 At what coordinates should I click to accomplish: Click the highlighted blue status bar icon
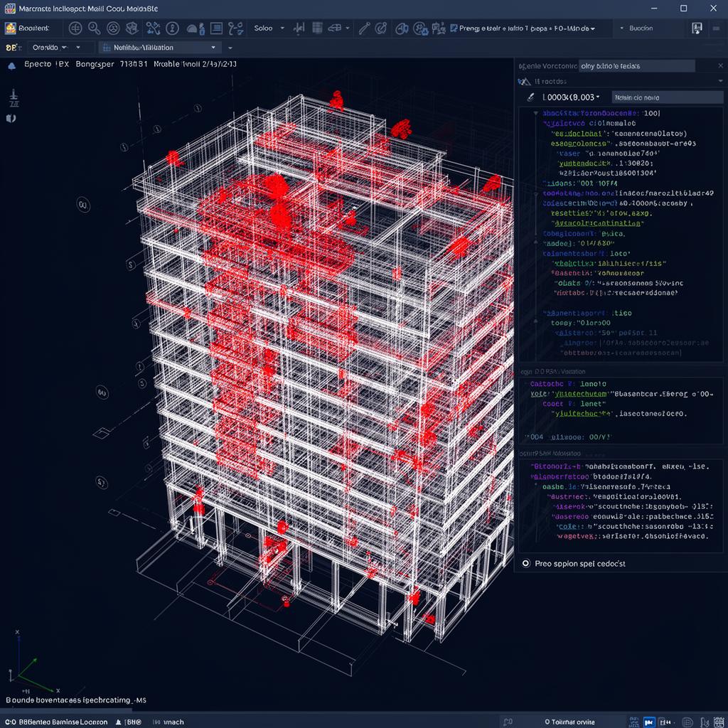click(x=649, y=722)
